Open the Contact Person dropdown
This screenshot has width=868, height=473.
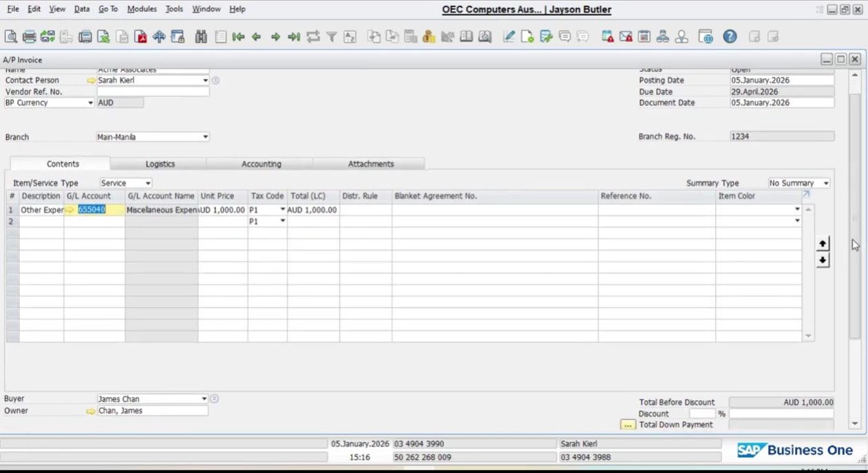coord(204,81)
